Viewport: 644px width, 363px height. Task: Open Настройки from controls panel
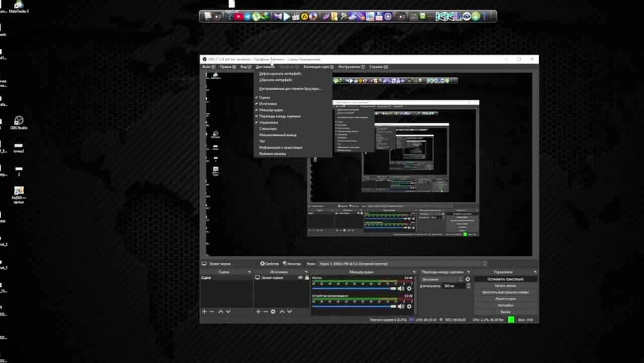tap(505, 305)
